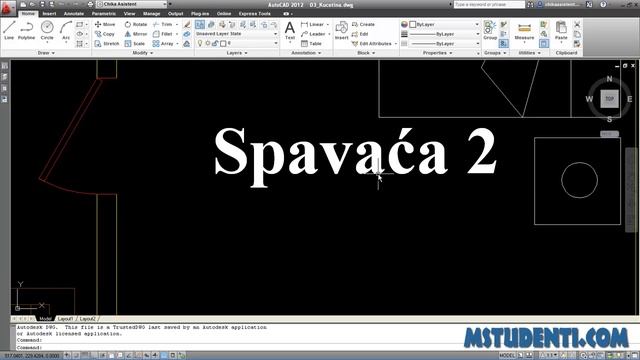Click the Fillet tool
This screenshot has height=360, width=640.
tap(163, 34)
